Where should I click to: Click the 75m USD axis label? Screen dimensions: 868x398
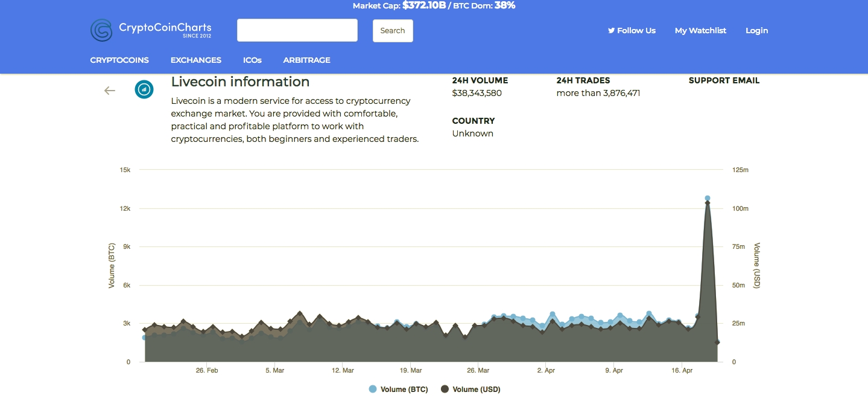tap(738, 247)
